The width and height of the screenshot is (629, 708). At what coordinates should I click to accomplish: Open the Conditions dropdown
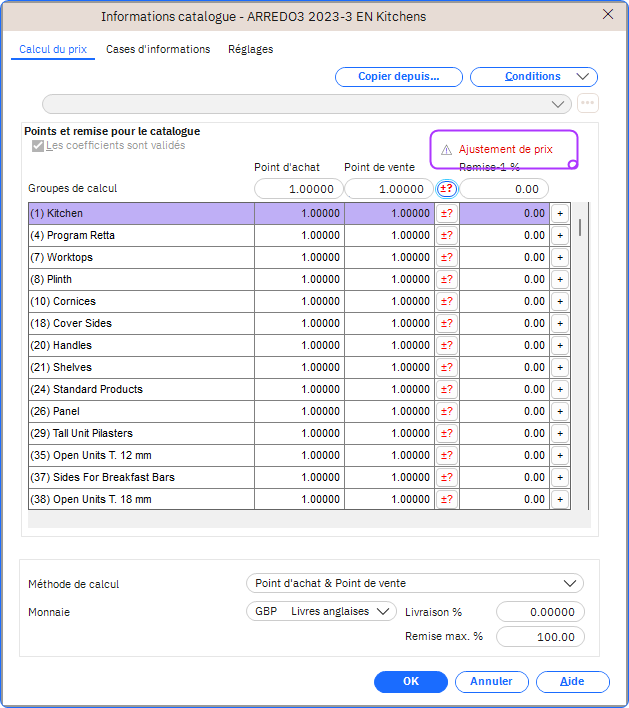point(533,77)
